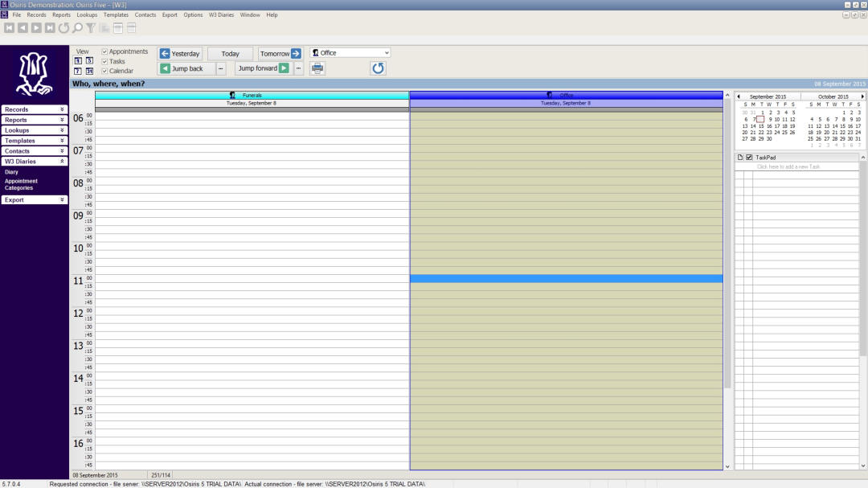Select the 5-day work week view icon
The height and width of the screenshot is (488, 868).
pyautogui.click(x=89, y=61)
